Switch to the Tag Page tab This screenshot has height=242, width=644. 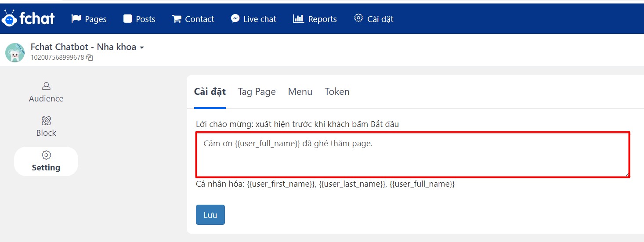point(257,92)
